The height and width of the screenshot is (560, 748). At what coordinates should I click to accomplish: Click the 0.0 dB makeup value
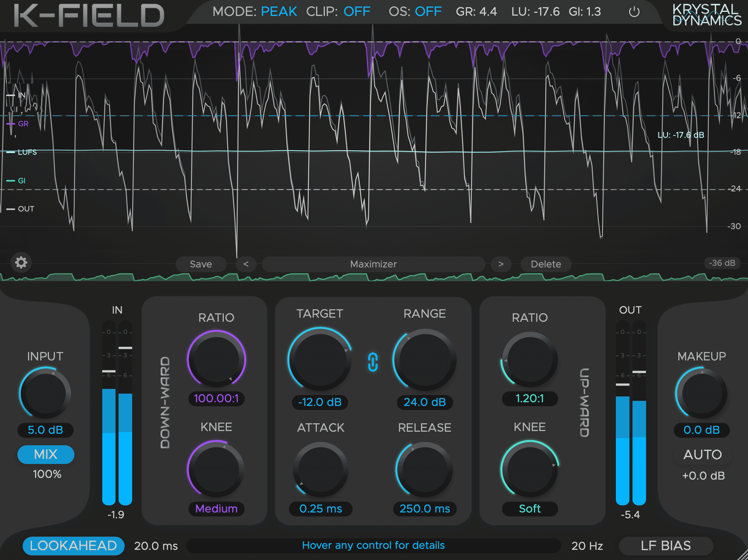702,430
